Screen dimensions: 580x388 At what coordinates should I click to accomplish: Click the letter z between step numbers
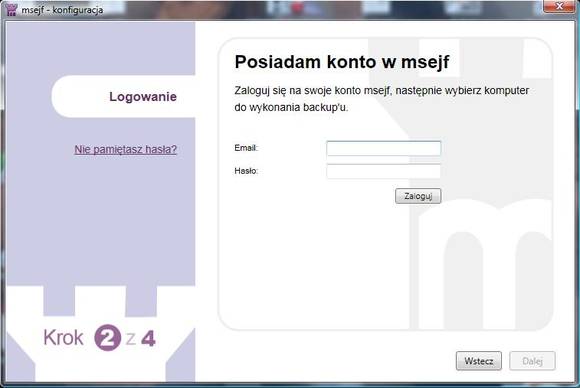(130, 339)
